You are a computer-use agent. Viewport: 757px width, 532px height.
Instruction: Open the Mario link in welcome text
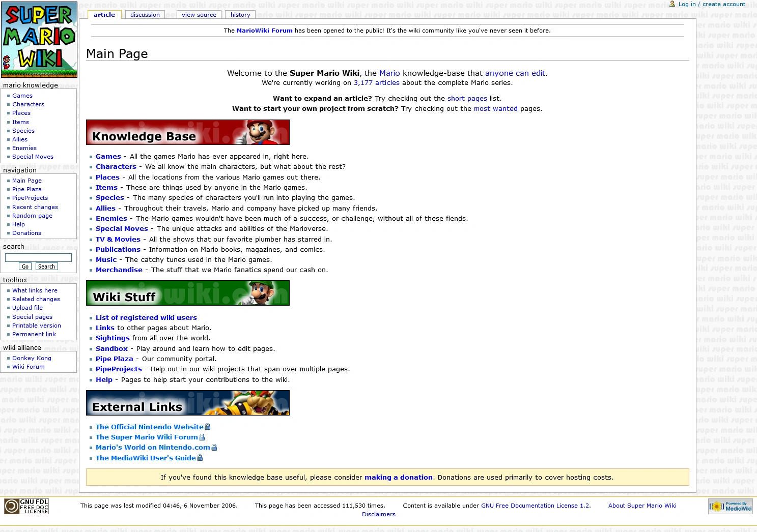(389, 73)
